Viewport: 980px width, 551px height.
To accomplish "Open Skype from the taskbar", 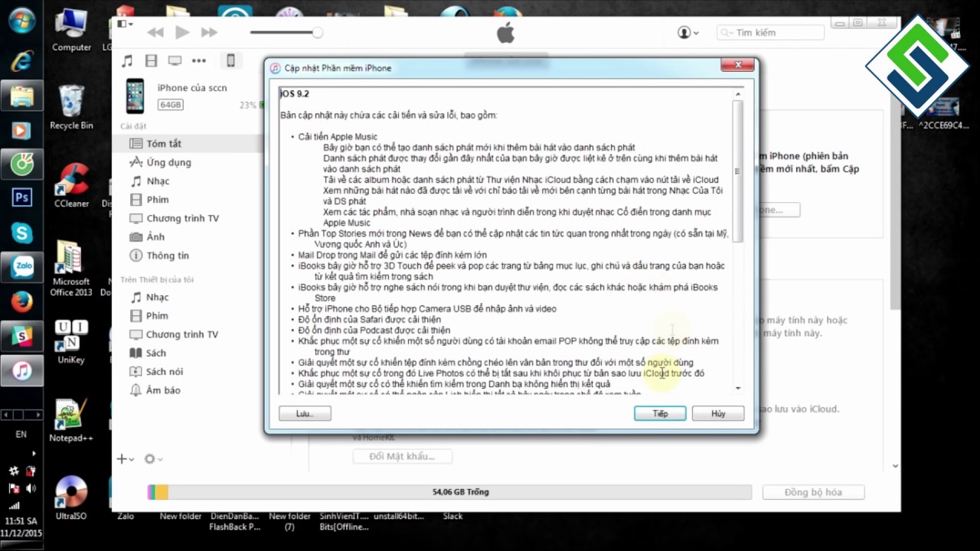I will [21, 233].
